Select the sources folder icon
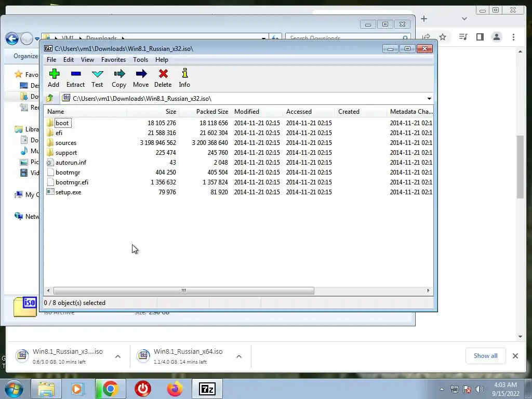 [50, 142]
